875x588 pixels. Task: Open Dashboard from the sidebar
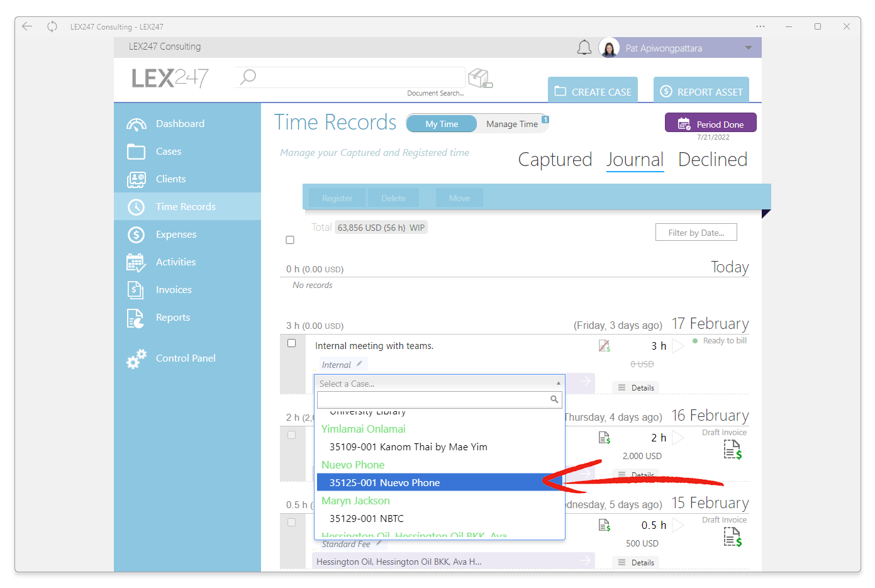pos(187,123)
